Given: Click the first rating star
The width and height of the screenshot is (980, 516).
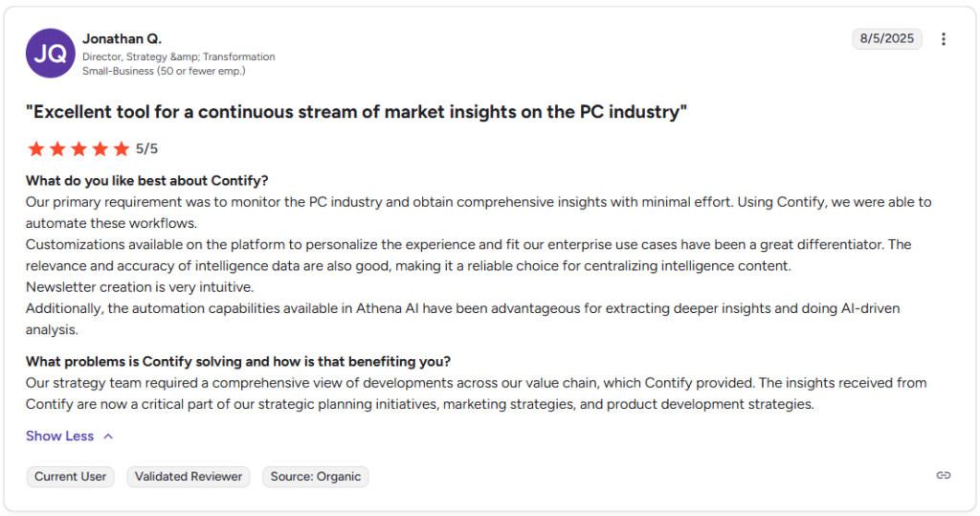Looking at the screenshot, I should click(36, 148).
